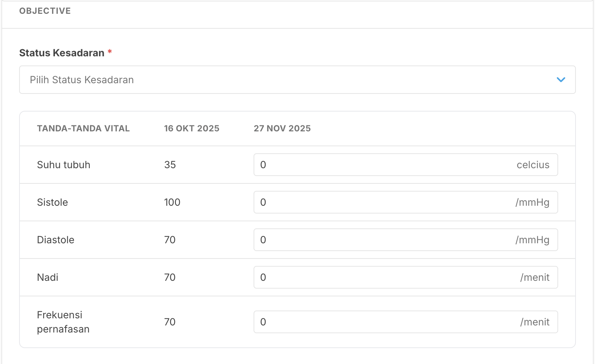Click the Status Kesadaran field label
Screen dimensions: 595x364
pos(62,53)
